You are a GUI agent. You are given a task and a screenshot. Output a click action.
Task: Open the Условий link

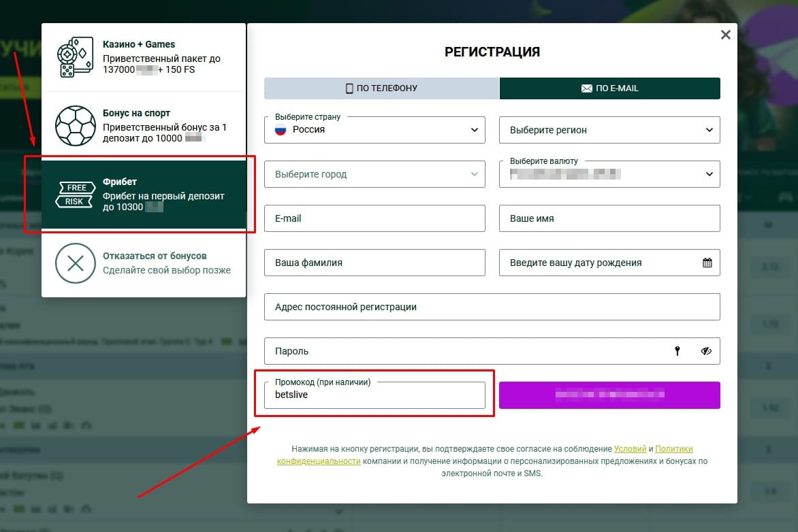[630, 448]
